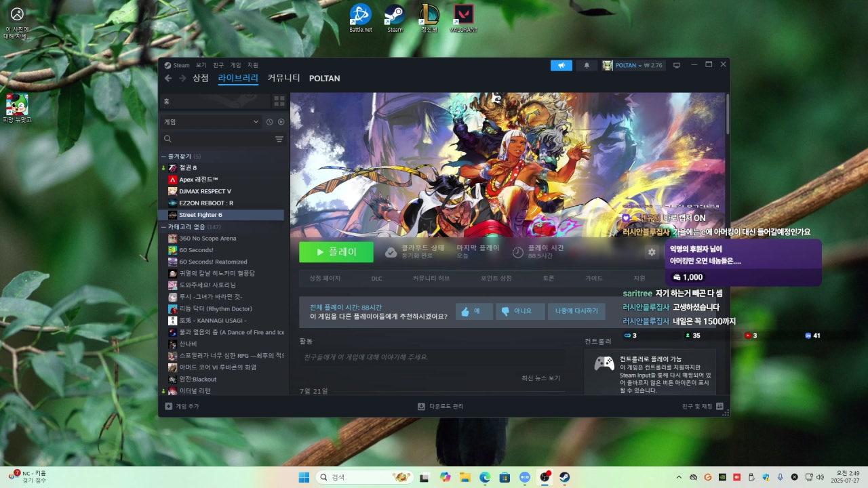868x488 pixels.
Task: Click the library search field
Action: pyautogui.click(x=216, y=139)
